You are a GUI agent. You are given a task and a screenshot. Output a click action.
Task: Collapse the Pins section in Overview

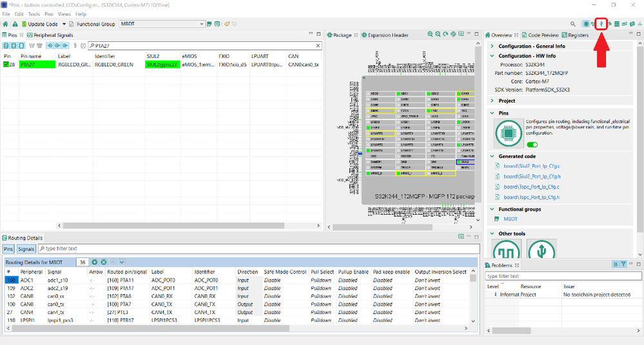coord(492,113)
